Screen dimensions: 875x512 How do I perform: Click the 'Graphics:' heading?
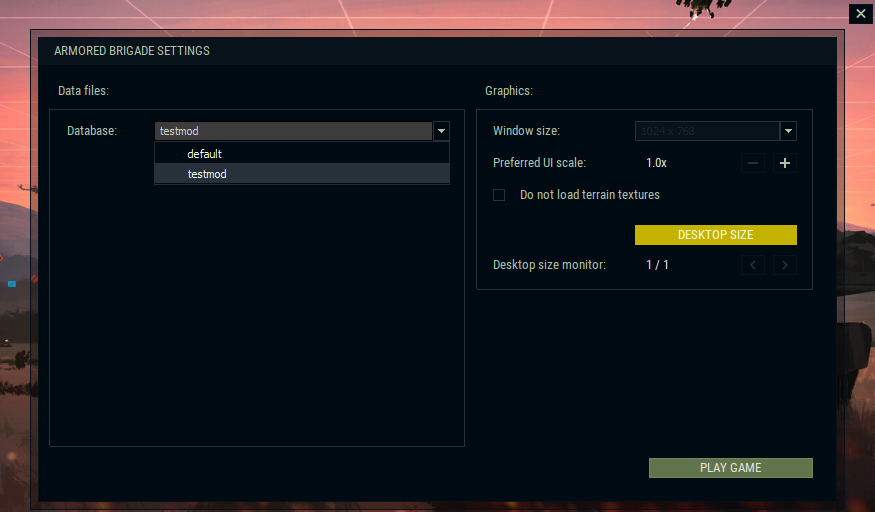pos(509,90)
